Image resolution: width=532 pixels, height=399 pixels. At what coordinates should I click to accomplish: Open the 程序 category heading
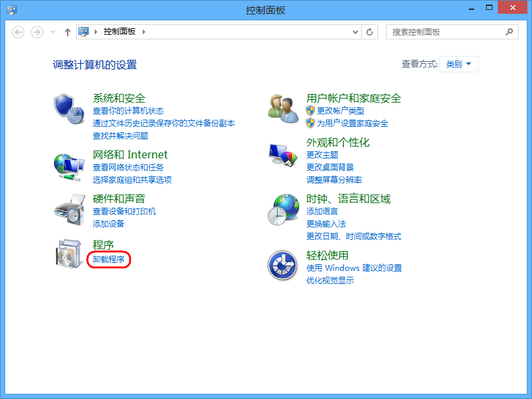(x=103, y=245)
